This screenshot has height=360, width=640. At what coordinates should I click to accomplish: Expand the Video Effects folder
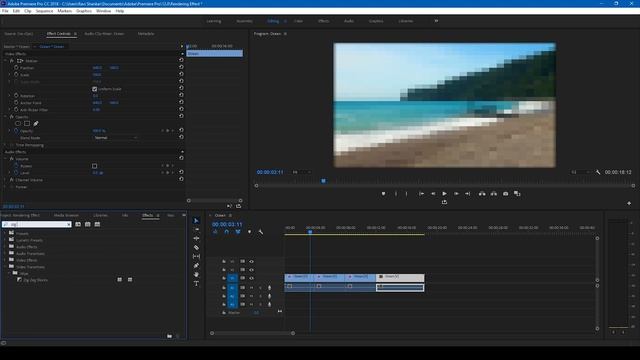5,260
